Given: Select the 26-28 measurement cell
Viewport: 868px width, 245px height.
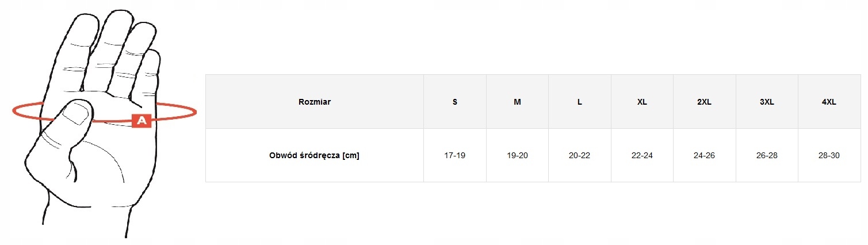Looking at the screenshot, I should point(767,155).
